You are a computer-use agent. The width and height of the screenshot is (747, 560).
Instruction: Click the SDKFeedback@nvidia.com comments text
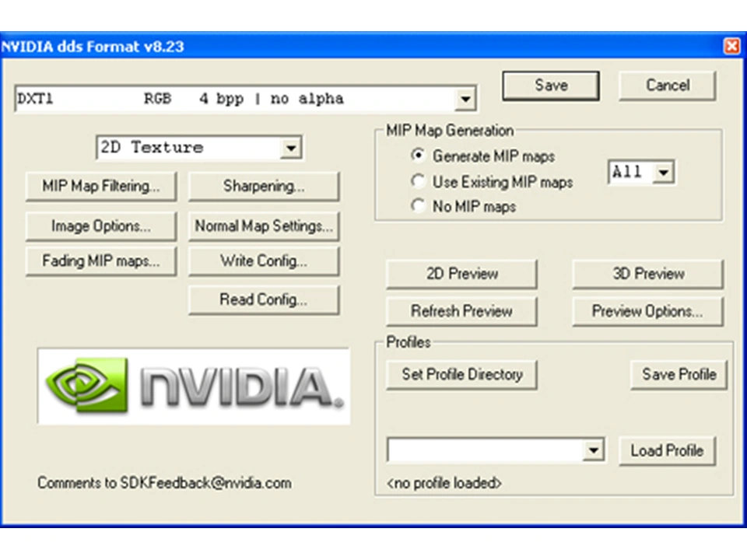[x=164, y=483]
